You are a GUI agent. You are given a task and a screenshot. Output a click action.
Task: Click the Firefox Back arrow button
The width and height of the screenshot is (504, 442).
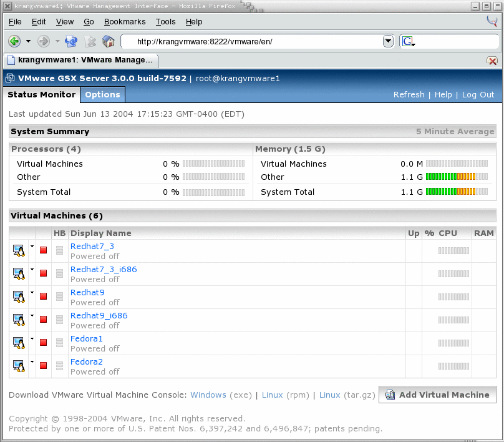click(x=14, y=41)
